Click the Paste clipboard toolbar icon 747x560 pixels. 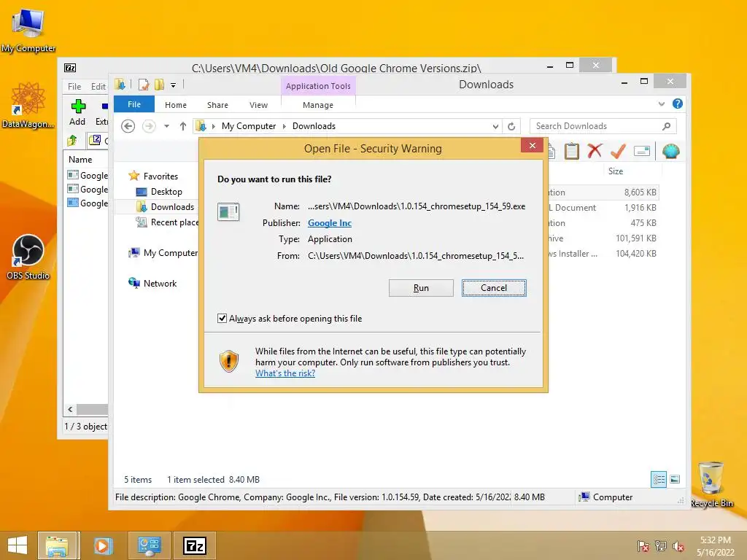(x=571, y=152)
